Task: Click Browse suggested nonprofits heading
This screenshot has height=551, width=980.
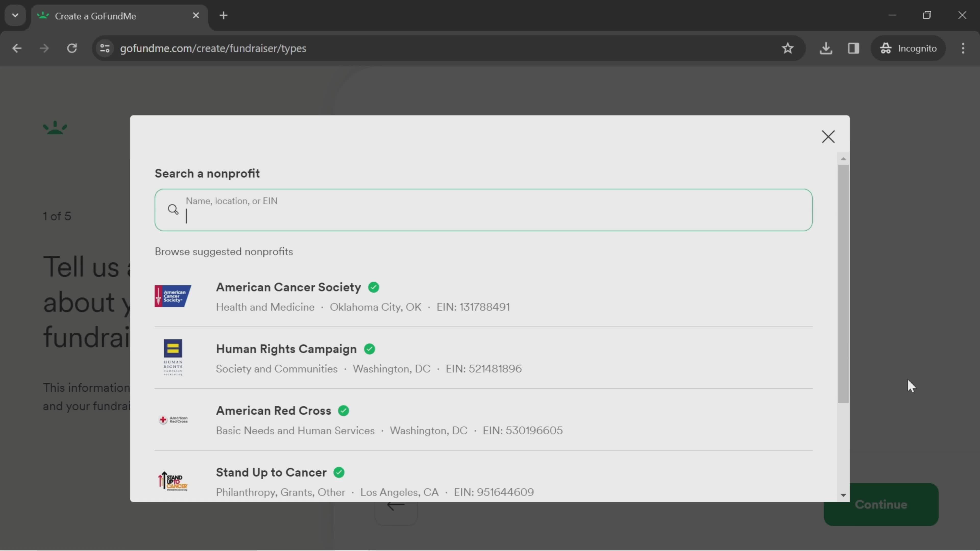Action: (x=224, y=252)
